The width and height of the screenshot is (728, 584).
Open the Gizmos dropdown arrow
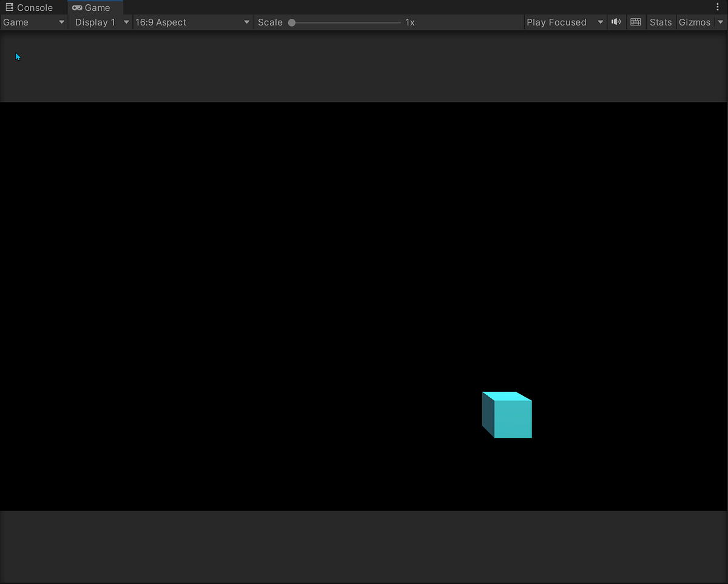click(x=721, y=22)
